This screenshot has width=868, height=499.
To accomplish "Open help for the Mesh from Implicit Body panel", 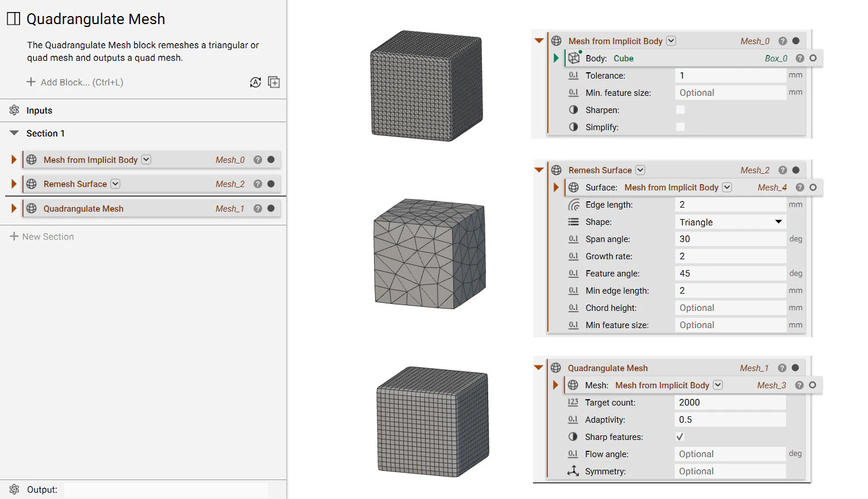I will [x=783, y=41].
